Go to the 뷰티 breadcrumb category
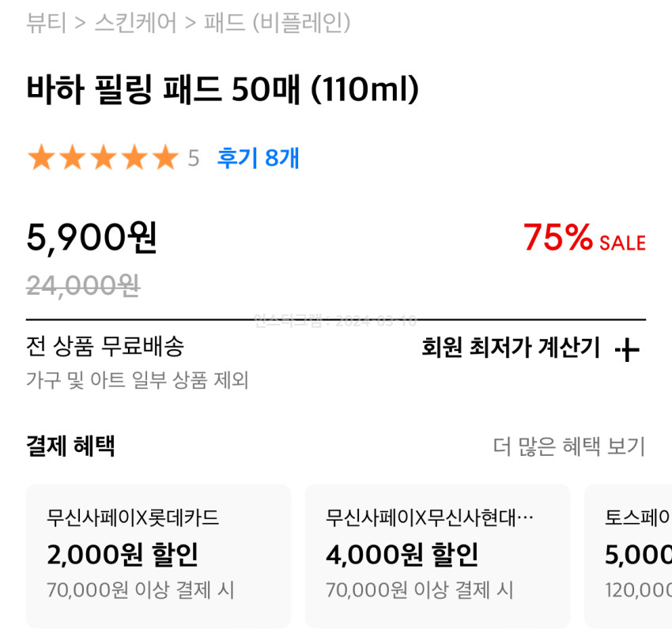Screen dimensions: 672x640 point(46,23)
